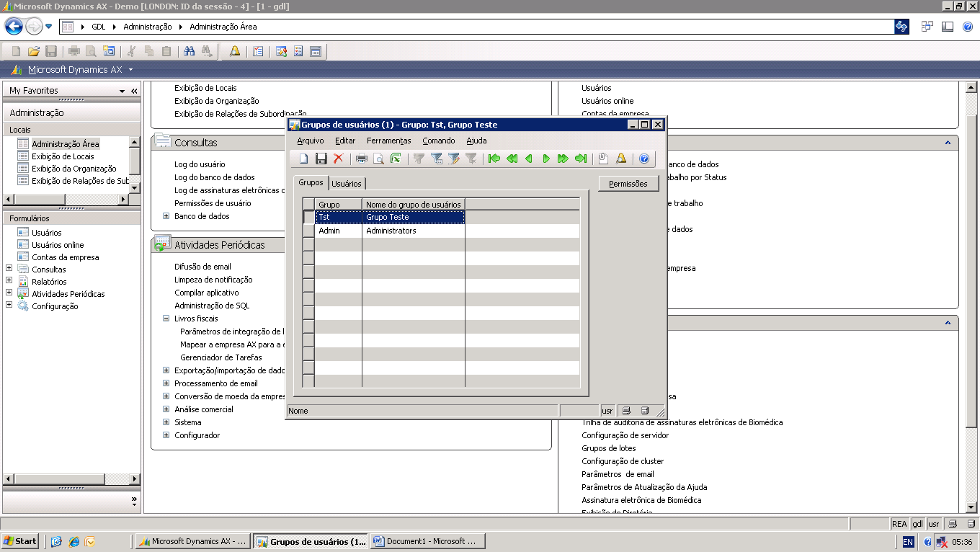Click the New record icon in Grupos de usuários
Viewport: 980px width, 552px height.
[x=304, y=159]
